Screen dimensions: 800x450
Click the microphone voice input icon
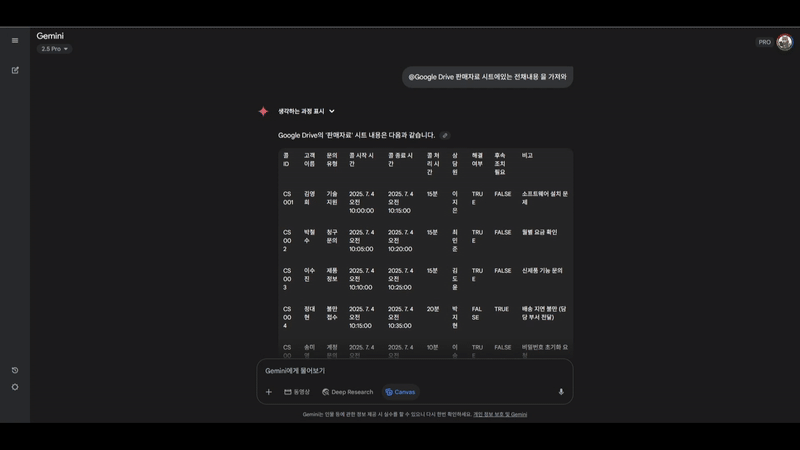(561, 392)
